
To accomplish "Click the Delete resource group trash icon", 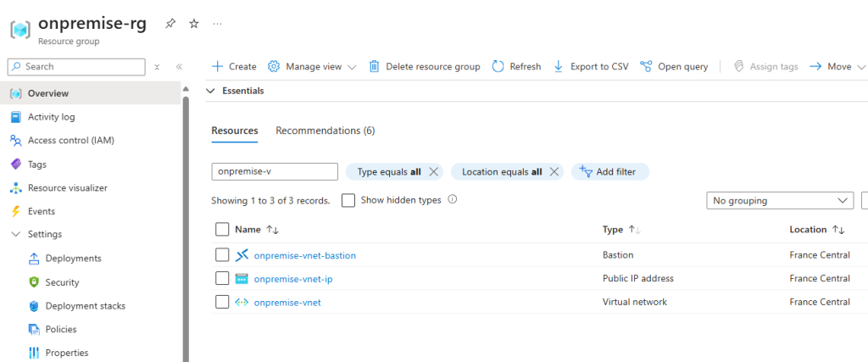I will (374, 66).
